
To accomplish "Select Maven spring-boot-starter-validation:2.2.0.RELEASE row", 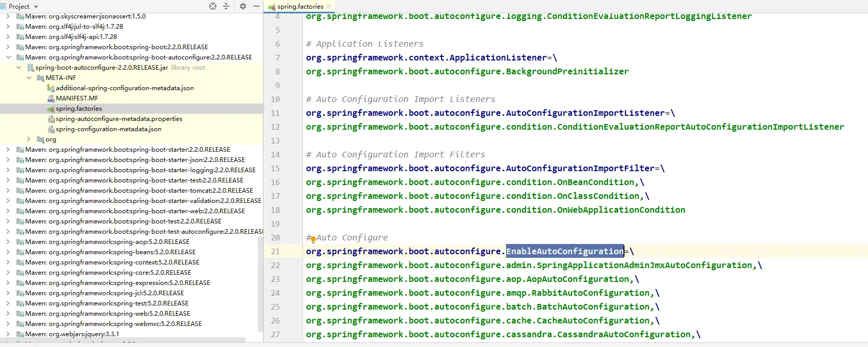I will (131, 201).
